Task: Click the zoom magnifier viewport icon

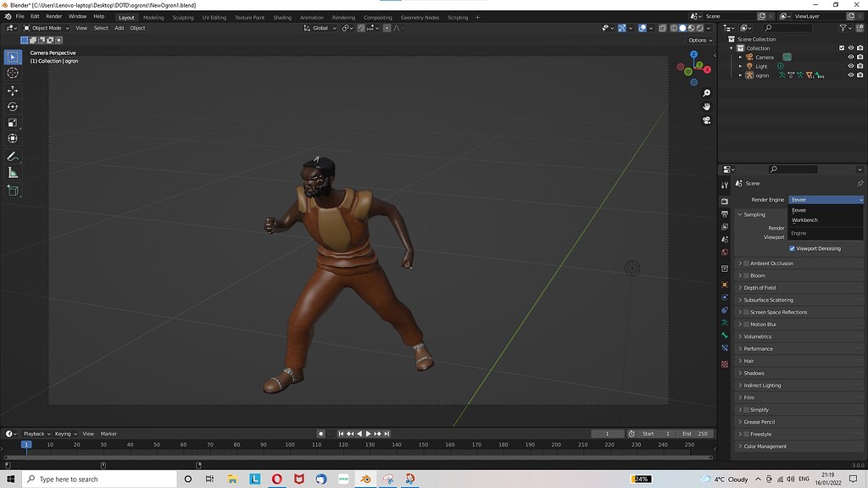Action: [706, 93]
